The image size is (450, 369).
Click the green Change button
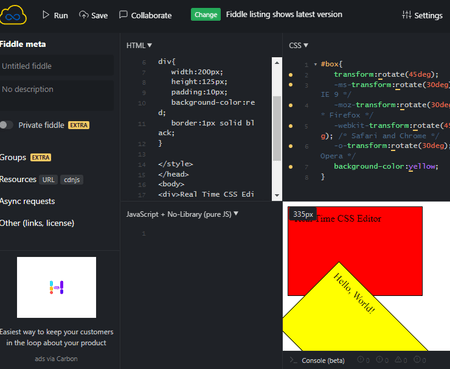click(x=206, y=15)
